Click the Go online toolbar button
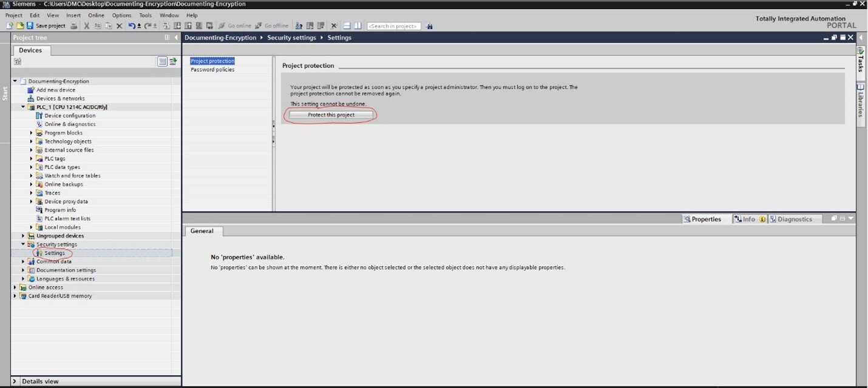 coord(234,26)
